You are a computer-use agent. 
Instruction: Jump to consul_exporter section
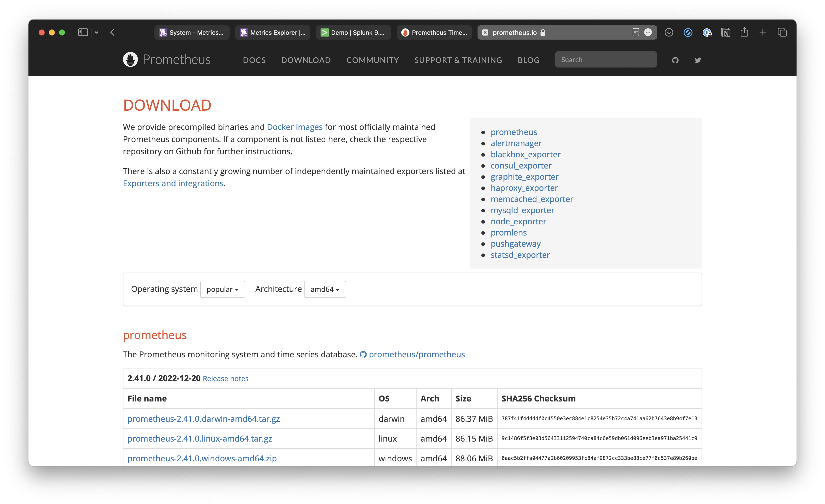pos(521,165)
